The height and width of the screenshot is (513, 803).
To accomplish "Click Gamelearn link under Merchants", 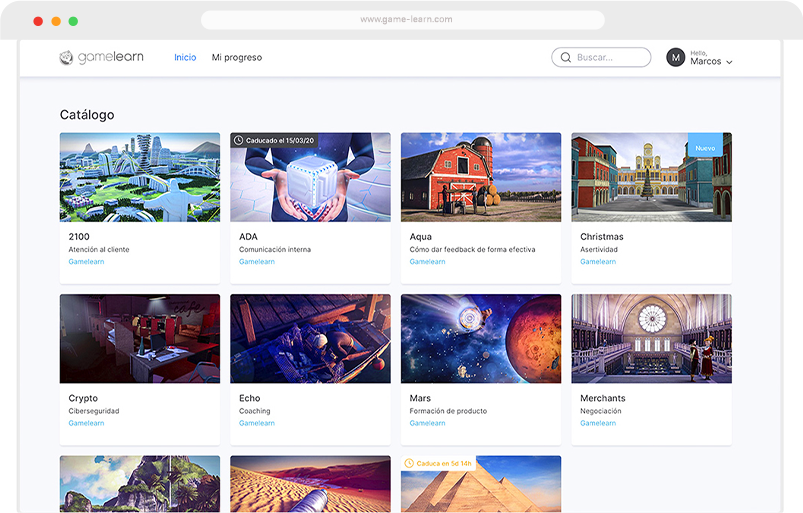I will coord(598,423).
